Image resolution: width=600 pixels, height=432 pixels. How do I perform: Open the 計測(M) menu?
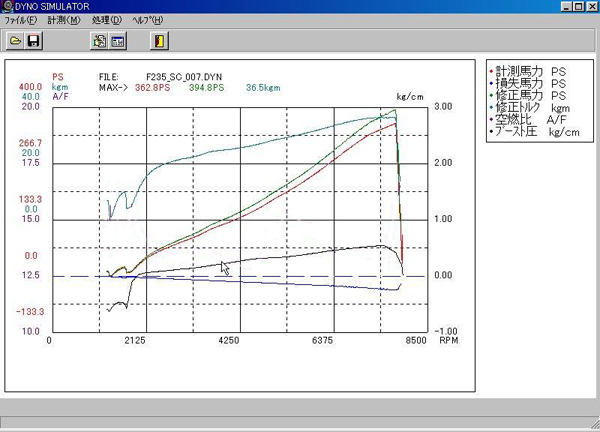(x=63, y=20)
